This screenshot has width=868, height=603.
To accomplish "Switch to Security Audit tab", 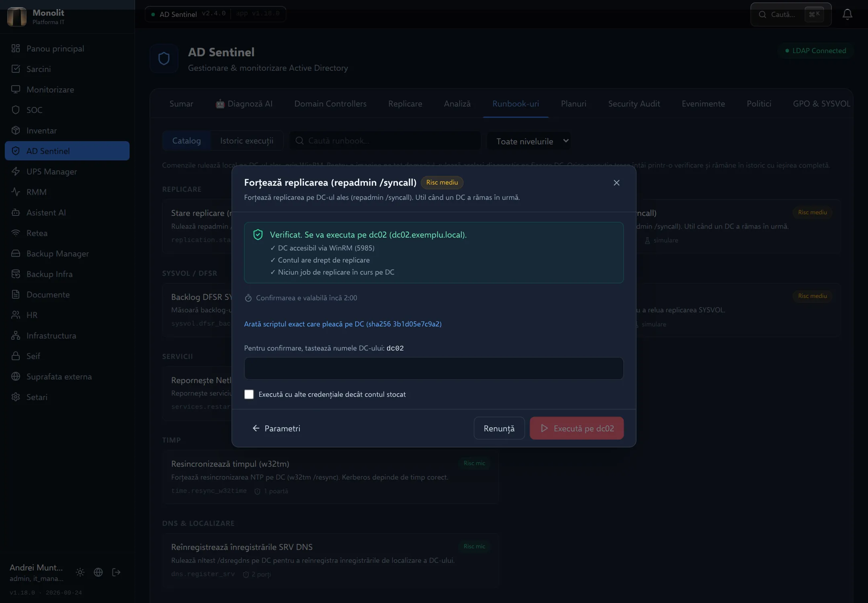I will click(x=634, y=104).
